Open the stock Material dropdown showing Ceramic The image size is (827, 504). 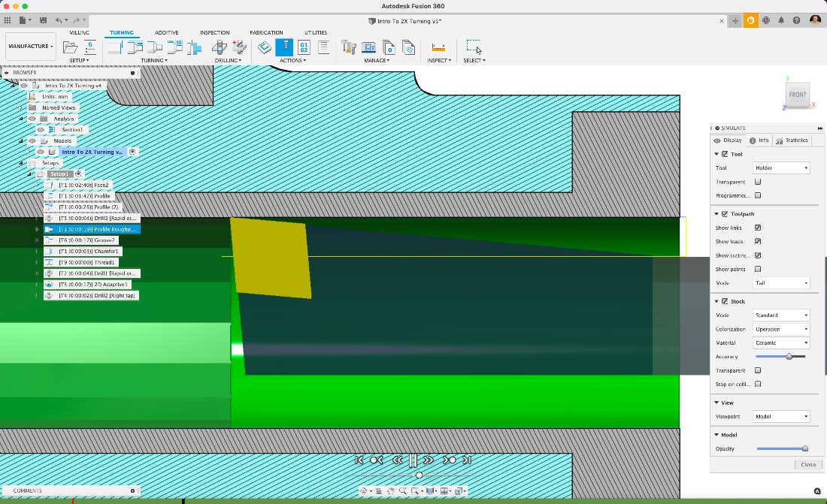(781, 343)
